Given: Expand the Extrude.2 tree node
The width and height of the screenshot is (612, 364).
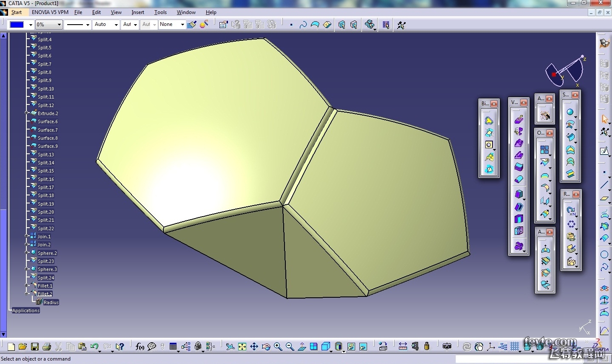Looking at the screenshot, I should coord(26,113).
